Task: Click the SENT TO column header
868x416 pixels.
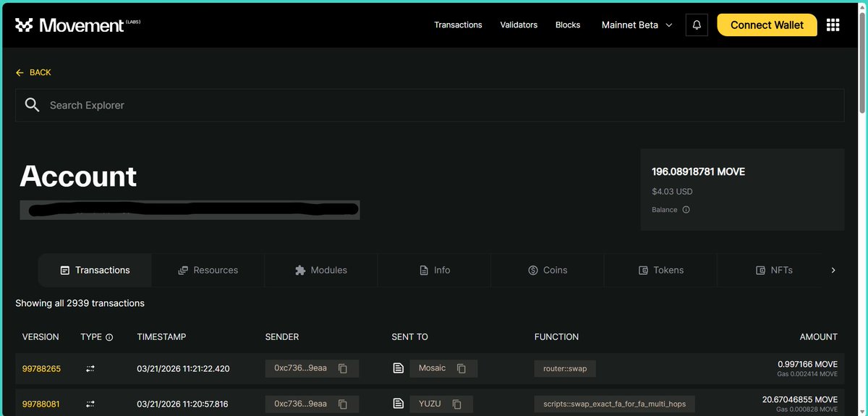Action: click(409, 337)
